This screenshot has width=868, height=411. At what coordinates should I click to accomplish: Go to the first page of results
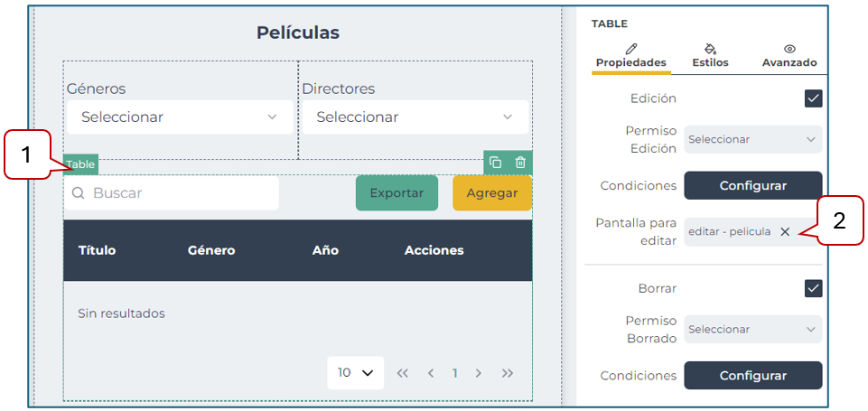click(403, 373)
